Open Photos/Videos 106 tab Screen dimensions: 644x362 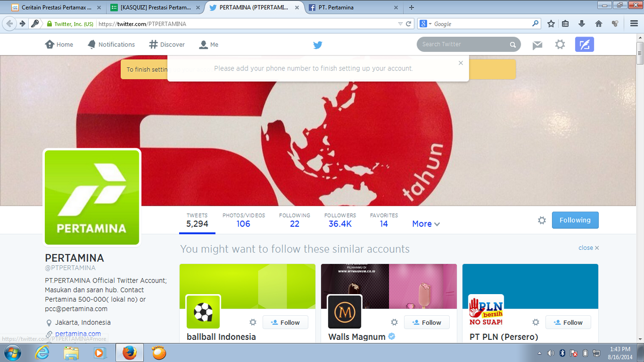(x=244, y=220)
